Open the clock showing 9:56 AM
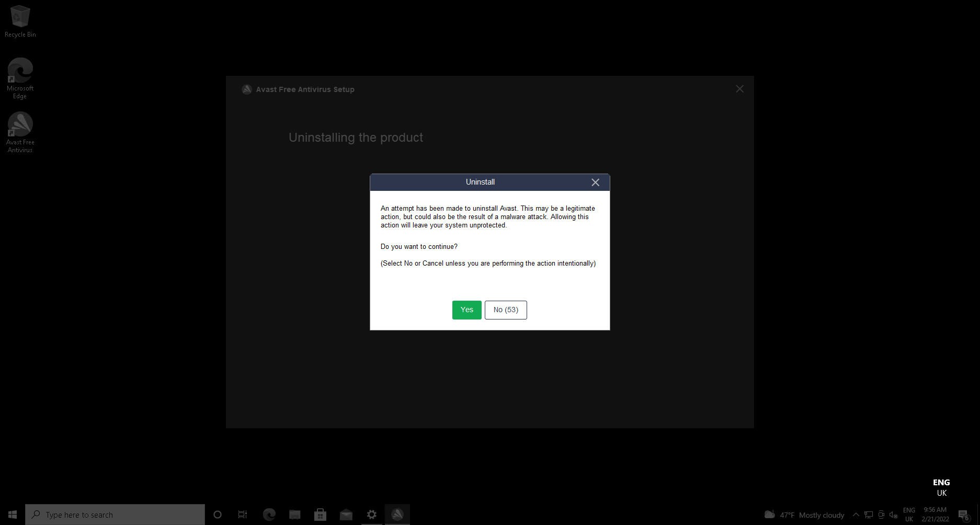This screenshot has width=980, height=525. click(x=935, y=515)
